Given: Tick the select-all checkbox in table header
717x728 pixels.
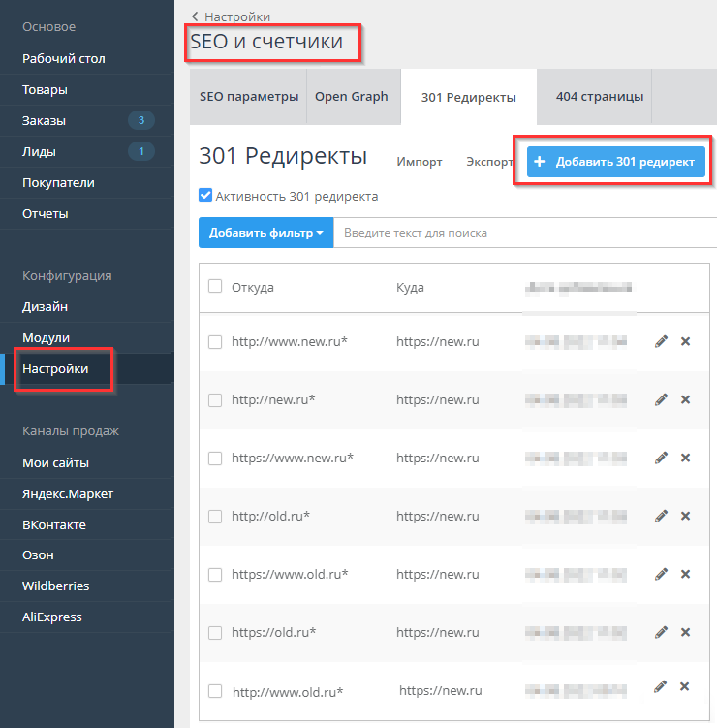Looking at the screenshot, I should click(215, 286).
